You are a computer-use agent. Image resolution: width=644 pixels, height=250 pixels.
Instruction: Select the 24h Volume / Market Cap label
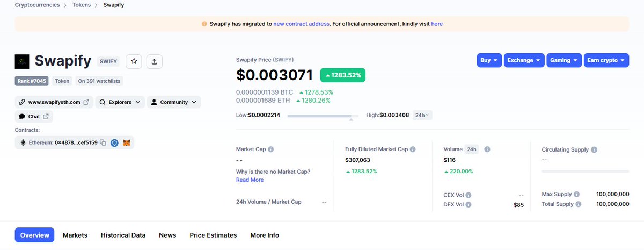(269, 202)
